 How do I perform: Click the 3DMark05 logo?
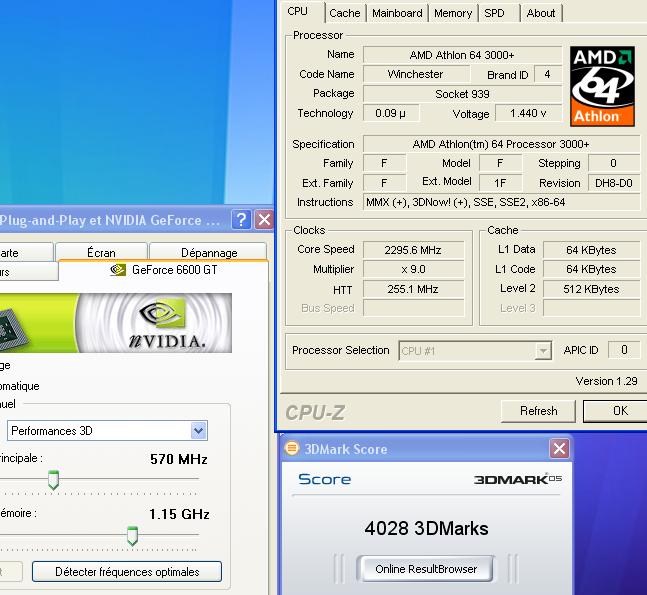517,479
